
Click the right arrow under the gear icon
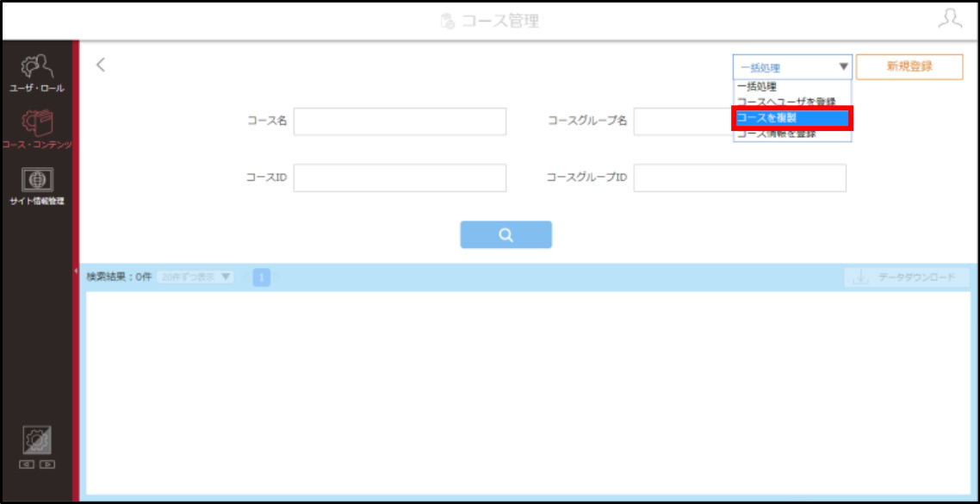[x=47, y=464]
